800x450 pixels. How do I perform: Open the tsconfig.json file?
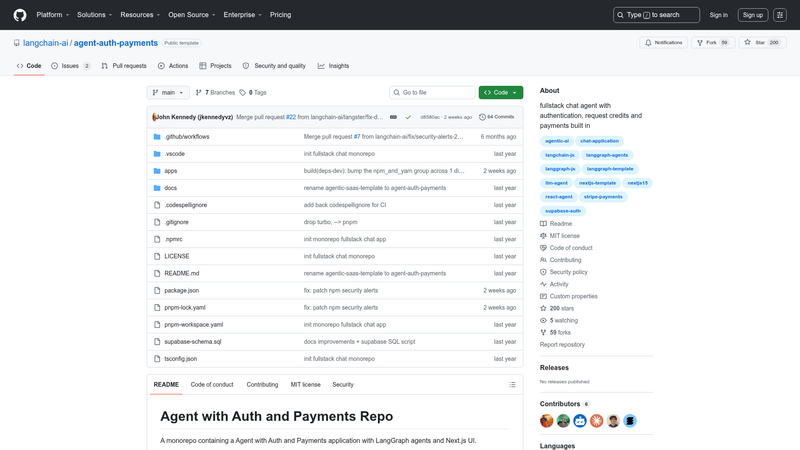181,359
